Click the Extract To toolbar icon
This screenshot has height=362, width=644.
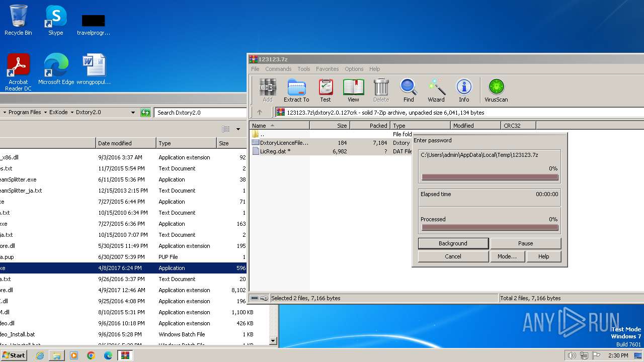[296, 90]
